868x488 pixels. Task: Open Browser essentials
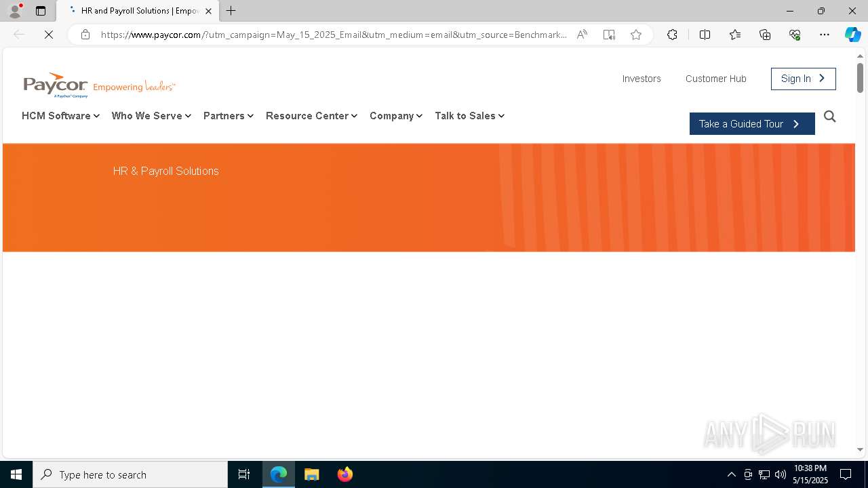click(x=795, y=35)
